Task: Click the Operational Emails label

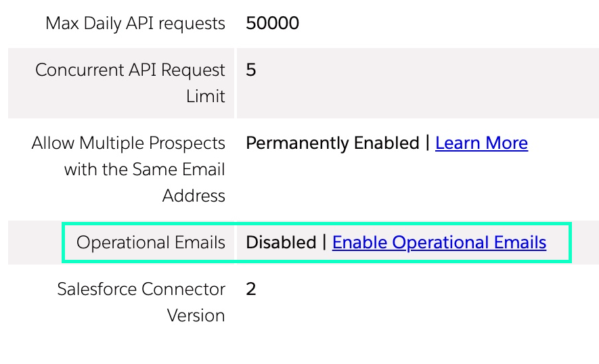Action: click(x=150, y=242)
